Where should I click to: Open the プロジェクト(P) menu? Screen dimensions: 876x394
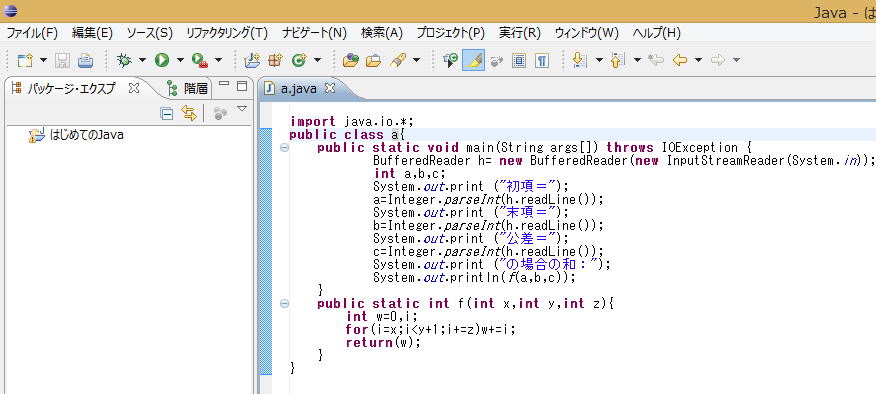(450, 33)
